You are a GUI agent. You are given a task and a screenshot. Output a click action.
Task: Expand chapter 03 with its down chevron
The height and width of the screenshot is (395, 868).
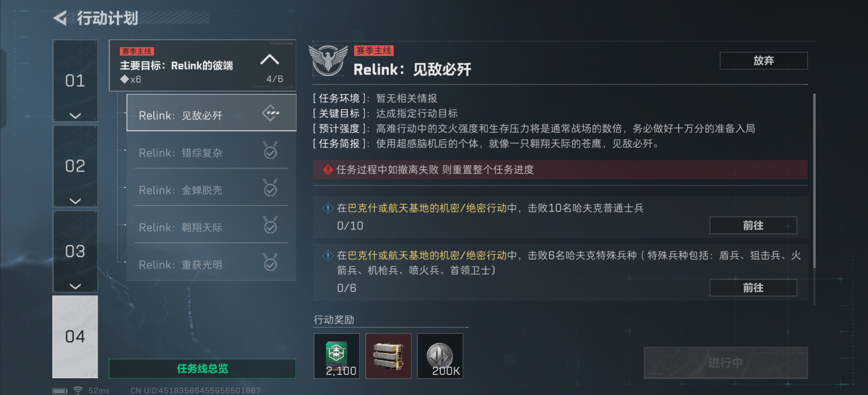(75, 286)
